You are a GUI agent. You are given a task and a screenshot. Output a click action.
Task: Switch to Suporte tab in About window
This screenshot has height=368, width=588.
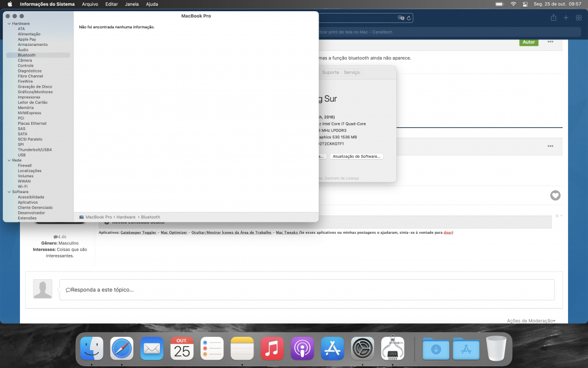pos(330,72)
